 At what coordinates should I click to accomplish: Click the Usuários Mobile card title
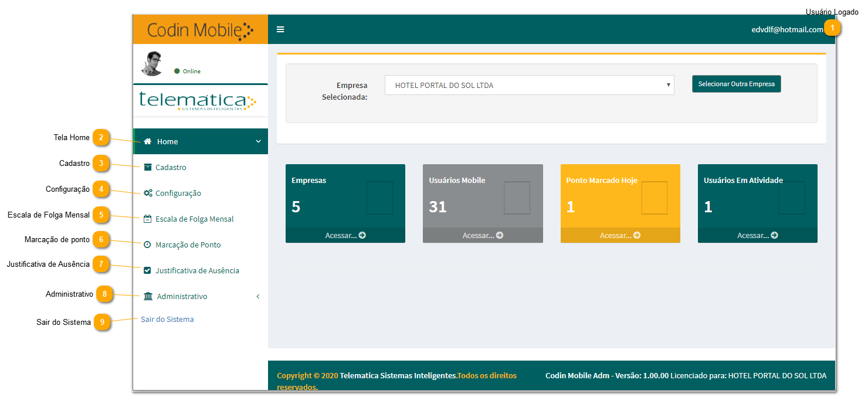click(457, 180)
